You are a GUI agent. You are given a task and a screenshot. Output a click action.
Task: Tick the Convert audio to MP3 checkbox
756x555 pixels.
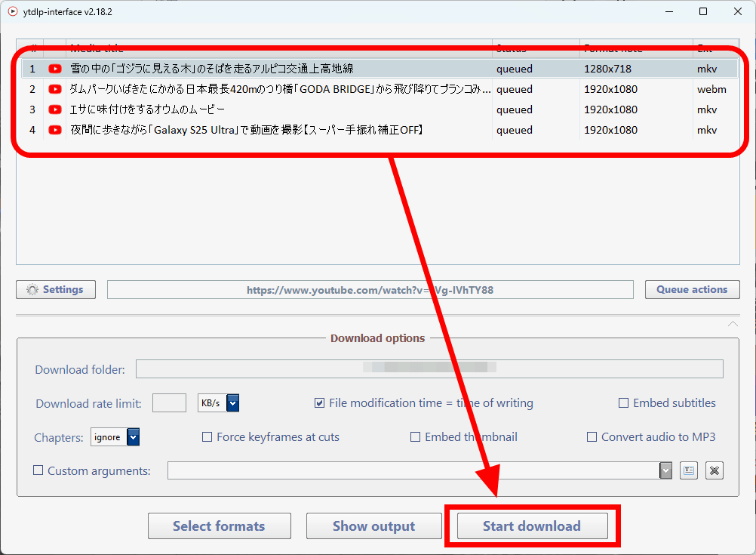[x=592, y=437]
